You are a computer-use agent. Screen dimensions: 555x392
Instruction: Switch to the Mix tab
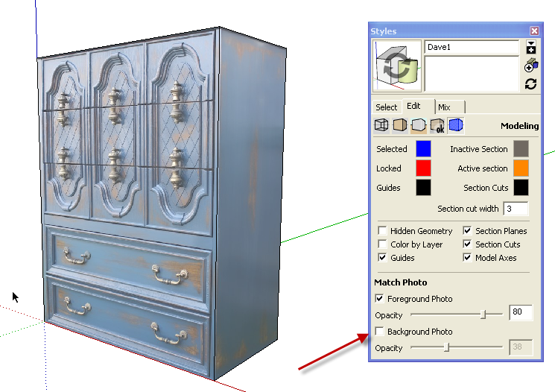coord(444,107)
